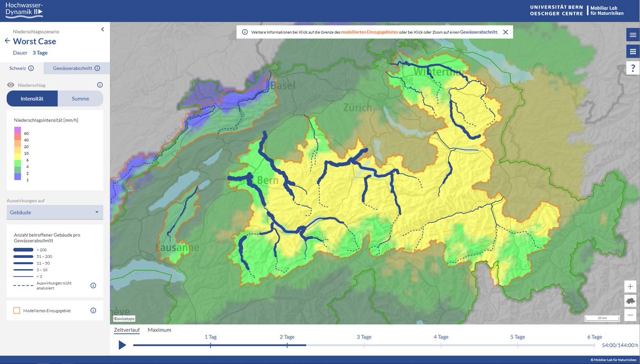Open the help question mark
Viewport: 640px width, 364px height.
point(633,68)
